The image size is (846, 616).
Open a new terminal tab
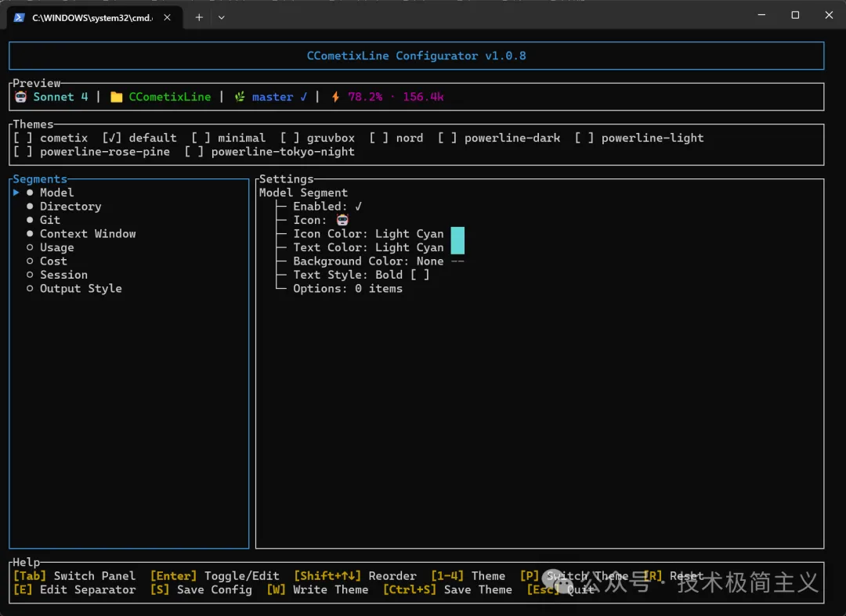199,17
